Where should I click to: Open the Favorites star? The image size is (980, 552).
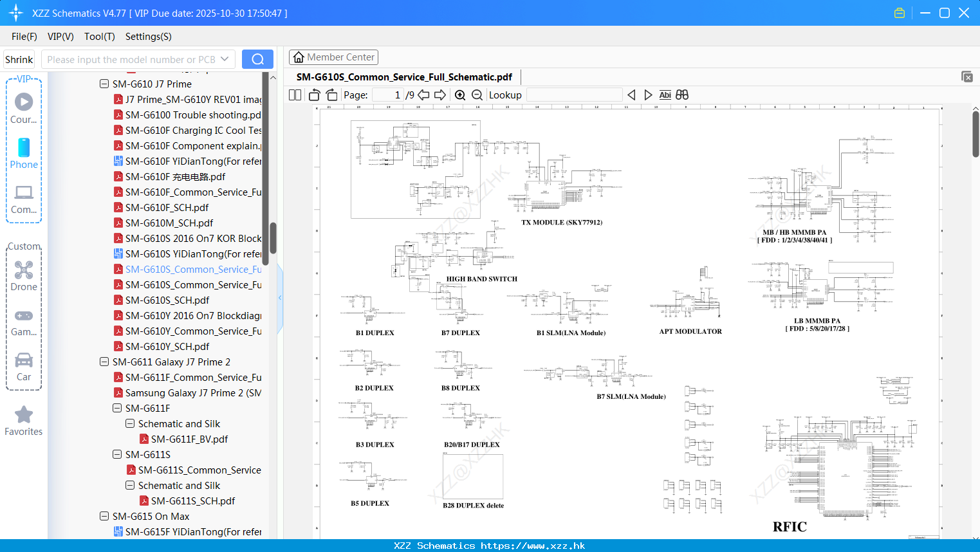pos(24,421)
